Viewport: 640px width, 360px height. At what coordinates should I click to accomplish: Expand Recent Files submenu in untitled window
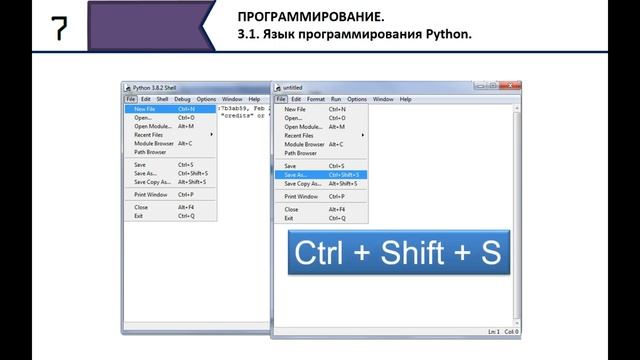click(321, 136)
